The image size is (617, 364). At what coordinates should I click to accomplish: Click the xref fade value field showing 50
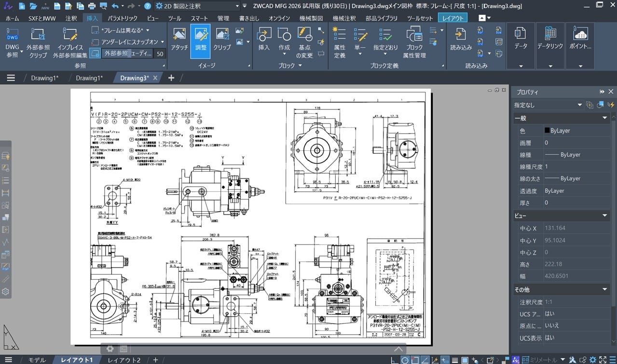(x=160, y=54)
